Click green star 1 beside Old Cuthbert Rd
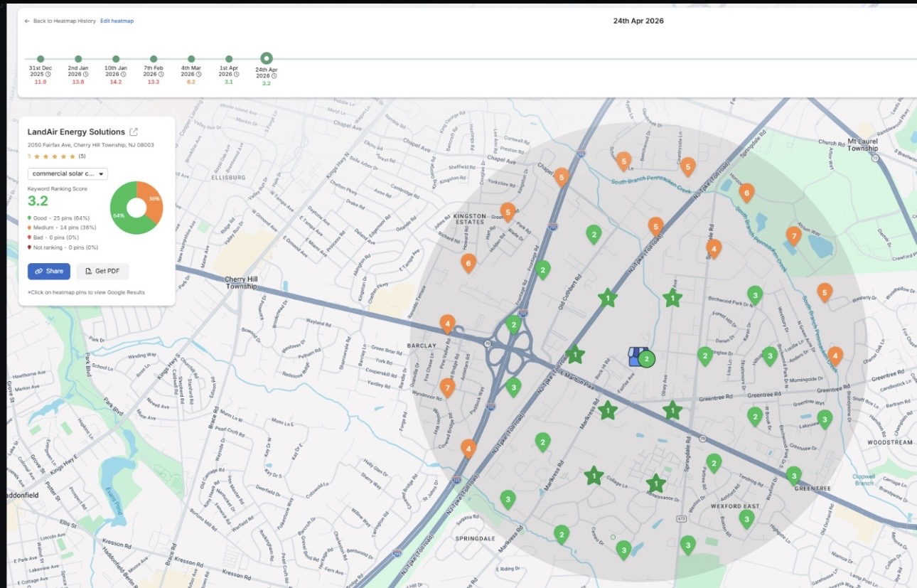Screen dimensions: 917x588 tap(607, 298)
